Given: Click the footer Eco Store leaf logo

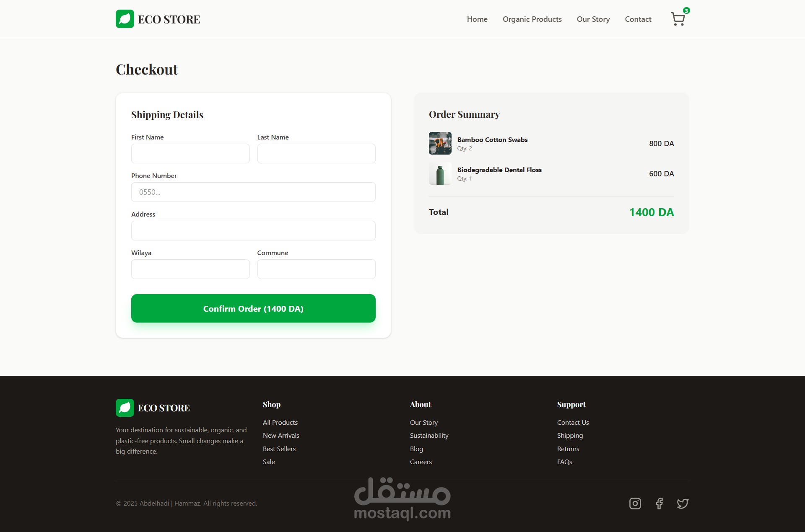Looking at the screenshot, I should point(125,408).
